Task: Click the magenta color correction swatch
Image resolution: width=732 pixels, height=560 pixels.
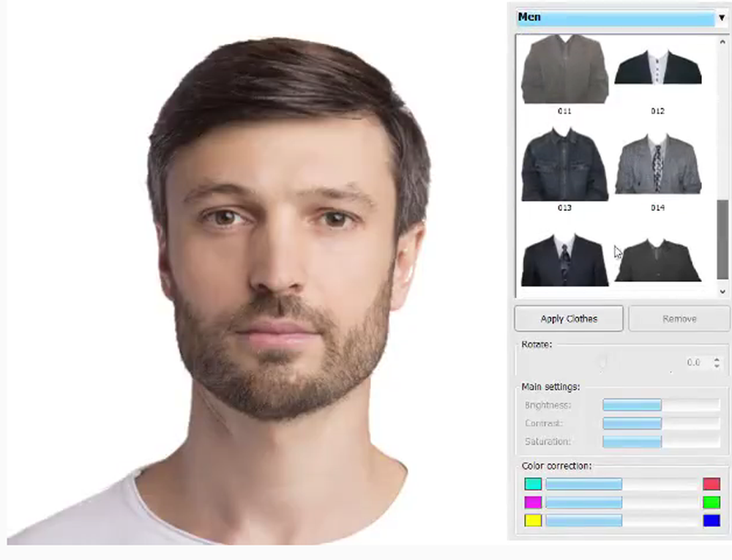Action: pyautogui.click(x=532, y=502)
